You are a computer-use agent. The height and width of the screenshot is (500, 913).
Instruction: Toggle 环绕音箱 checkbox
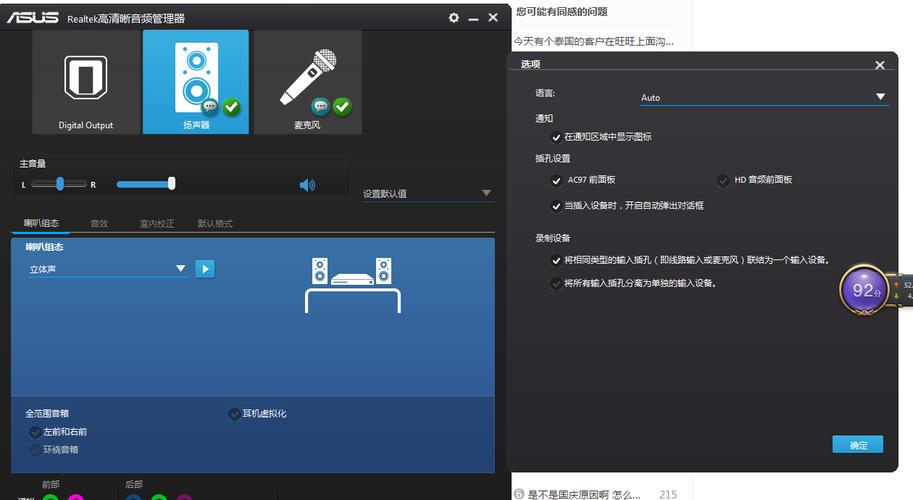pos(35,450)
